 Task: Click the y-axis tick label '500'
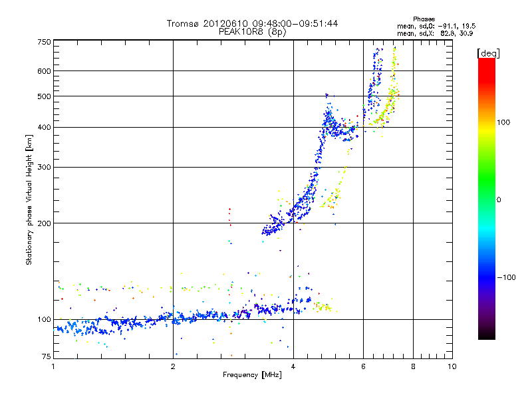[x=44, y=96]
